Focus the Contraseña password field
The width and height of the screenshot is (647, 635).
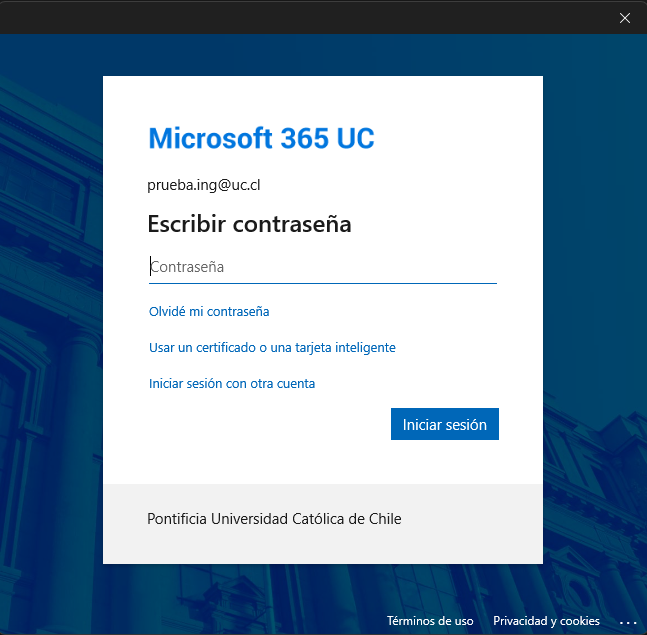click(322, 267)
